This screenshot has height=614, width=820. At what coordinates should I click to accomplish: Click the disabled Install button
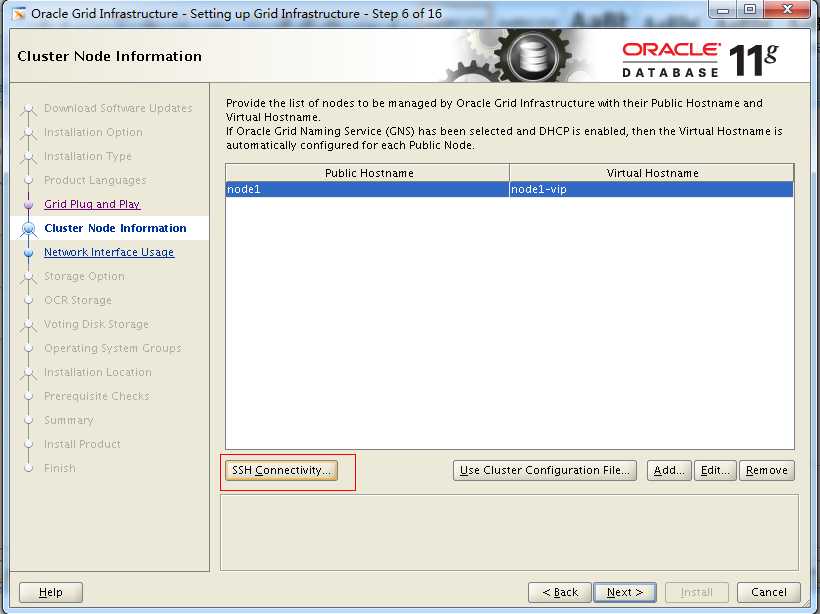coord(697,592)
